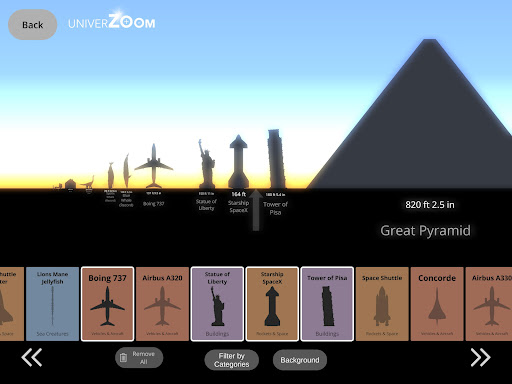Image resolution: width=512 pixels, height=384 pixels.
Task: Add the Space Shuttle card
Action: pos(382,304)
